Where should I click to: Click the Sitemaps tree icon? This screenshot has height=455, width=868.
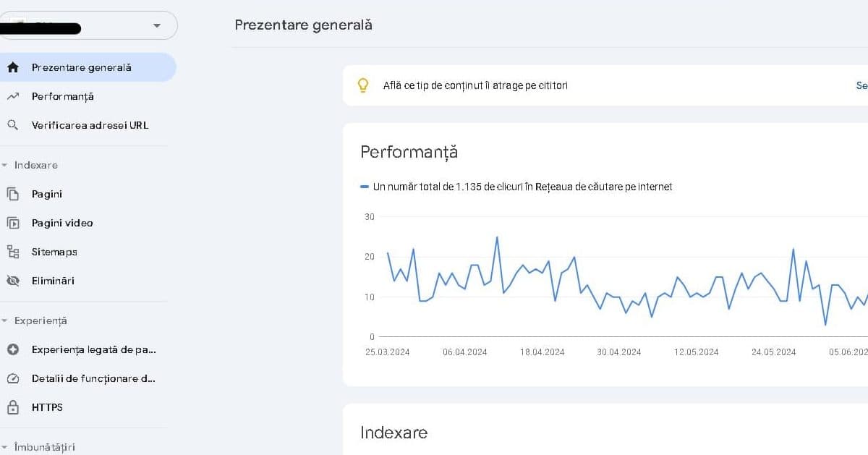pyautogui.click(x=13, y=252)
